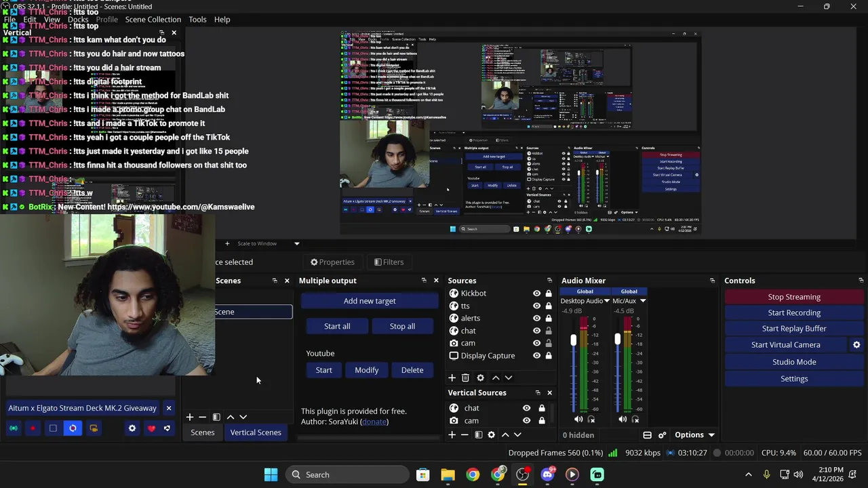This screenshot has width=868, height=488.
Task: Move source up in Sources dock
Action: pos(496,378)
